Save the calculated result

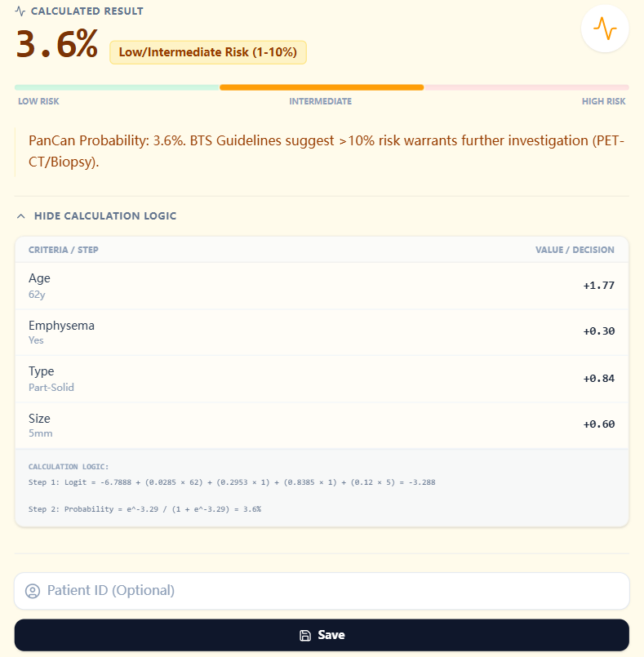(x=322, y=635)
